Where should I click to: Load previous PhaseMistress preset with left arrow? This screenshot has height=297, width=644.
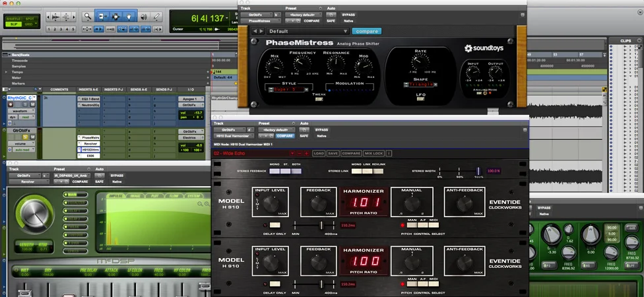click(255, 31)
